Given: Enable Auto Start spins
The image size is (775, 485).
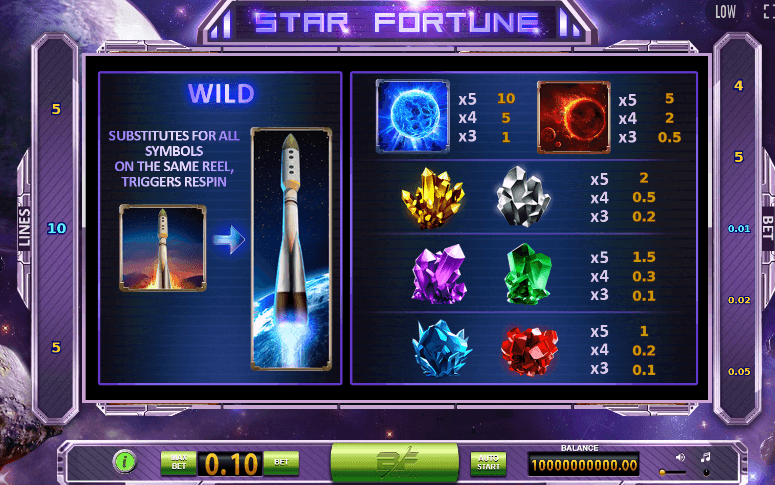Looking at the screenshot, I should pos(488,463).
